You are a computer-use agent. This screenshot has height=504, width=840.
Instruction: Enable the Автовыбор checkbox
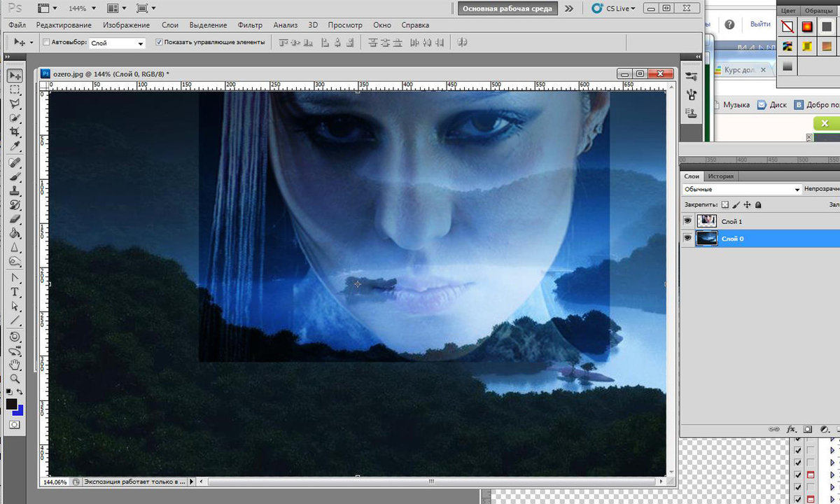click(x=47, y=43)
